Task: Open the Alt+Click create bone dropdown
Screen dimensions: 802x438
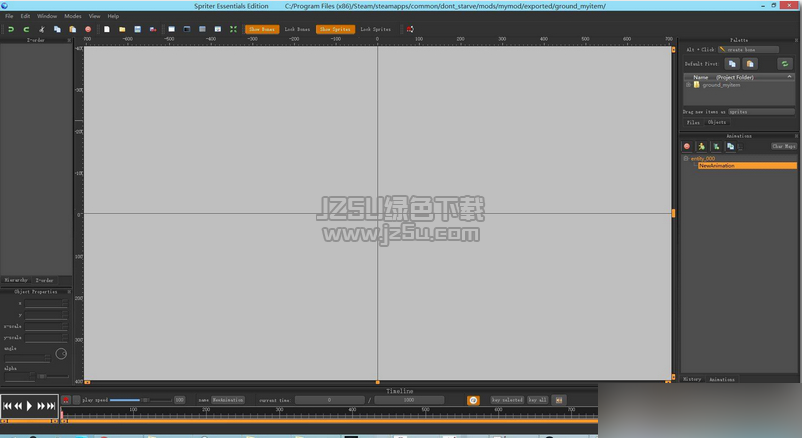Action: (x=748, y=50)
